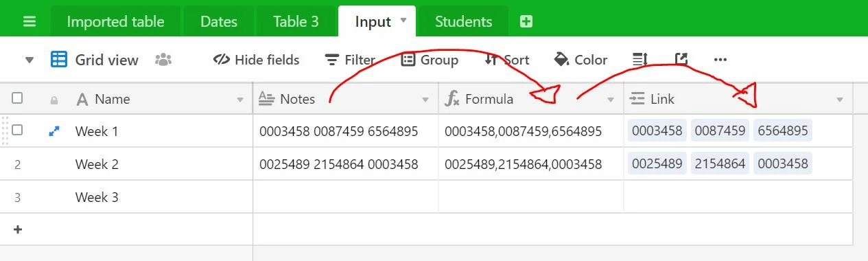Select the Week 3 name cell

coord(161,197)
